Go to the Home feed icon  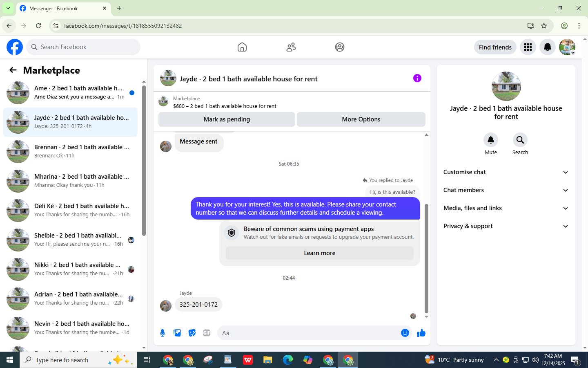point(242,47)
